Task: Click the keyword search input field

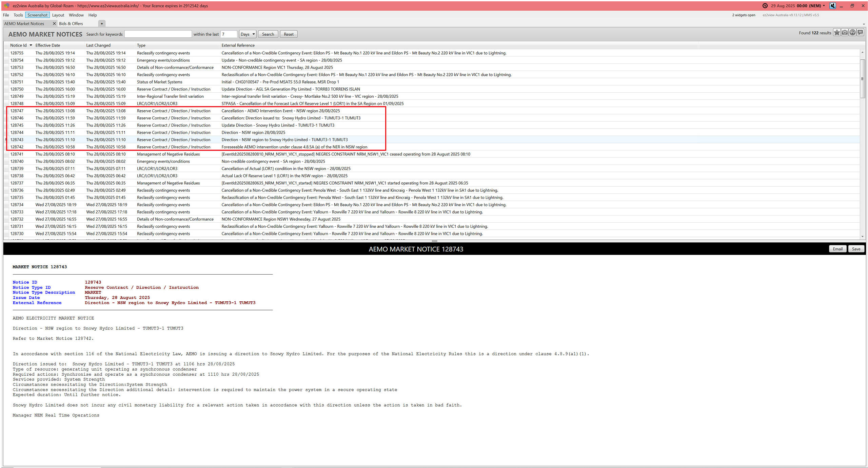Action: (158, 34)
